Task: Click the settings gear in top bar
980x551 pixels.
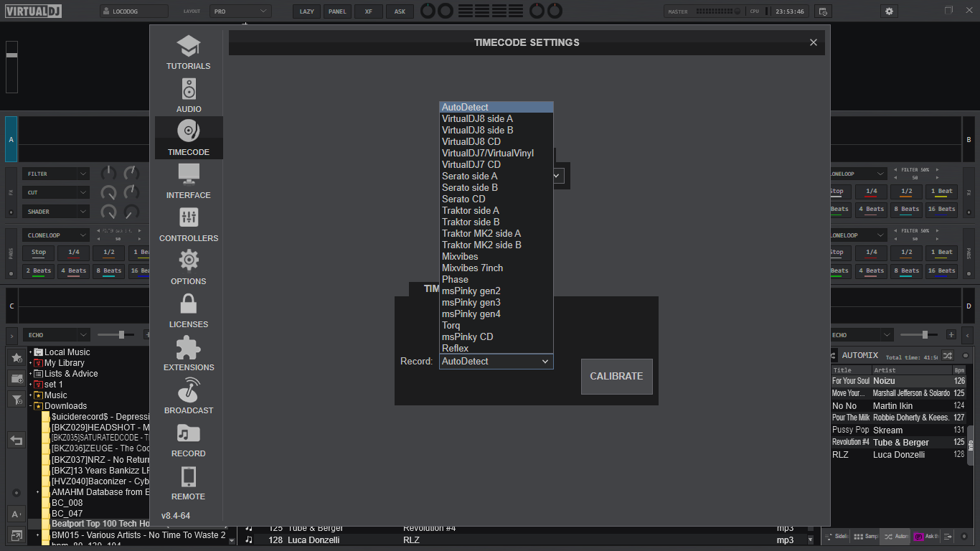Action: point(890,11)
